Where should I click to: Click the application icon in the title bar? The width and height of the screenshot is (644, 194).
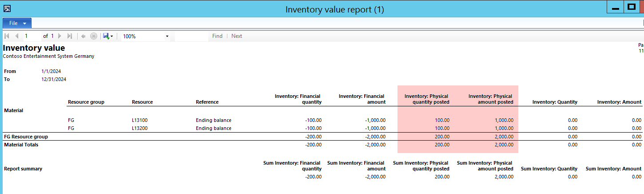(7, 8)
